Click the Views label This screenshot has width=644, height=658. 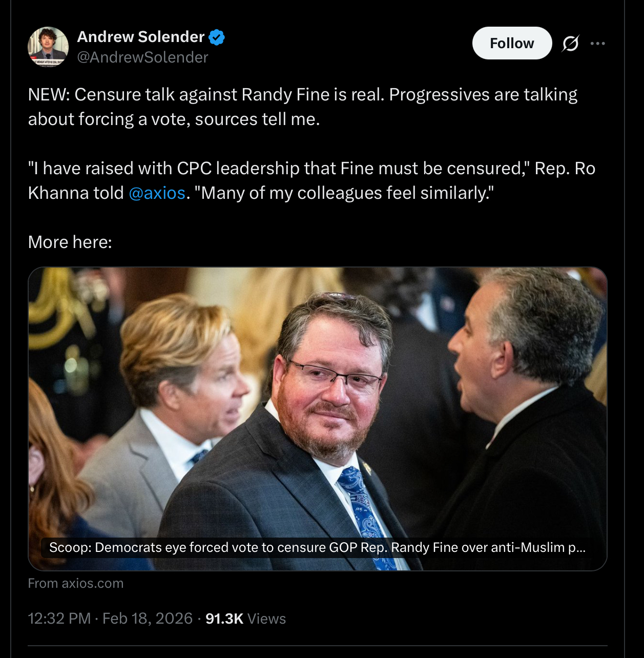(266, 619)
